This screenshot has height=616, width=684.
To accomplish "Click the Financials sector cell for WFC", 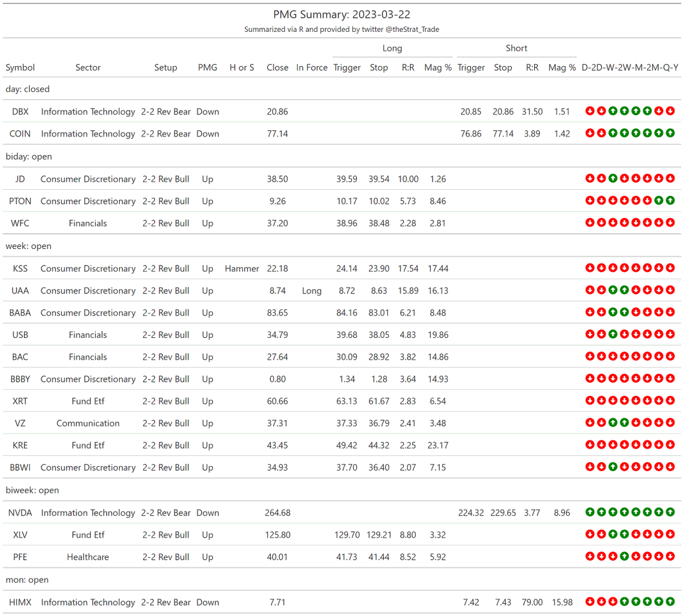I will (88, 223).
